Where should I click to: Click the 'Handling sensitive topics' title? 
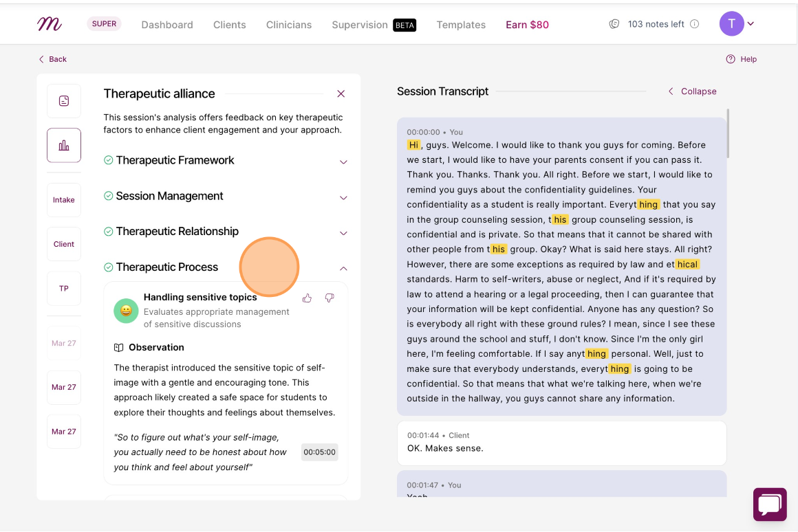click(200, 297)
